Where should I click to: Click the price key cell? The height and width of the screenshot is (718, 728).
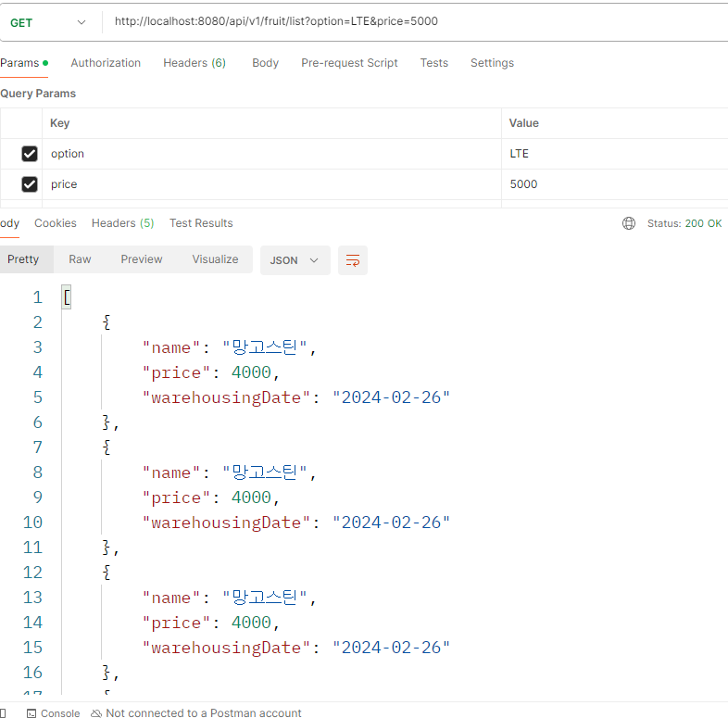[x=271, y=184]
